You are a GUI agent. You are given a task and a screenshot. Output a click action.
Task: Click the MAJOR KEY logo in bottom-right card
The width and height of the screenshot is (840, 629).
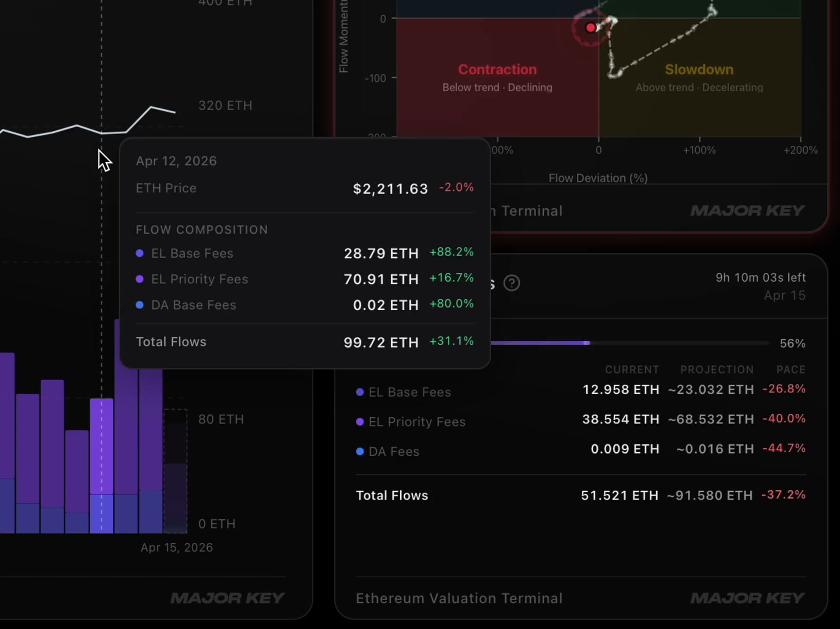tap(747, 598)
